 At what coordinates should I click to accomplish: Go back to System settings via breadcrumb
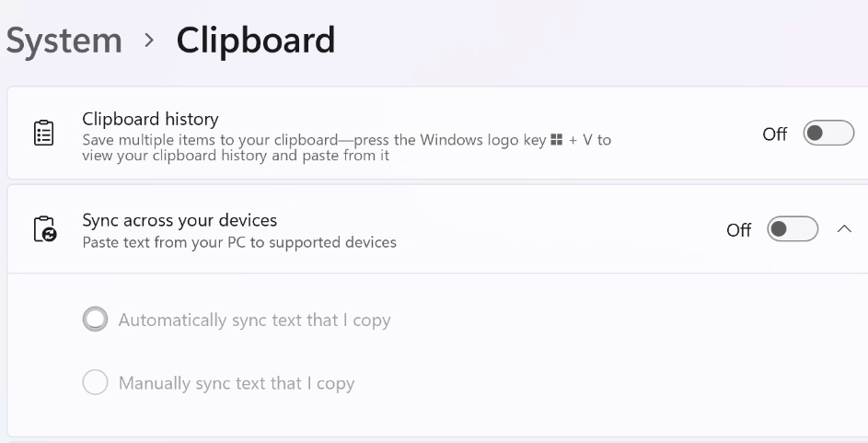click(x=64, y=41)
